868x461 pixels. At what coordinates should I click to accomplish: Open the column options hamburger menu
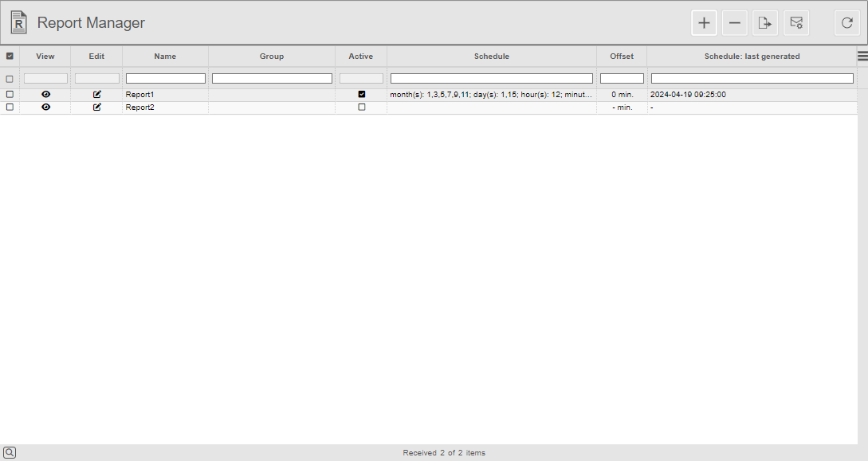pos(862,56)
